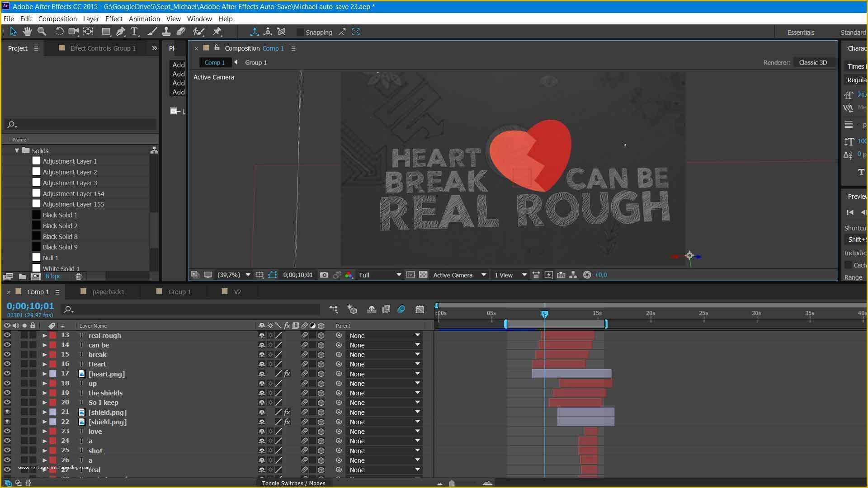Hide the 'Heart' text layer

(7, 364)
